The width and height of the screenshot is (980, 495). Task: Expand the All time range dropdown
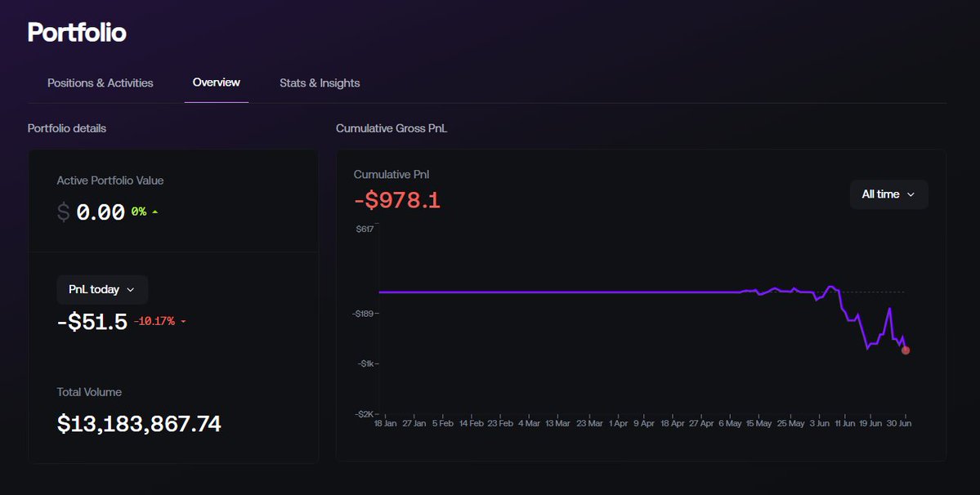click(888, 194)
